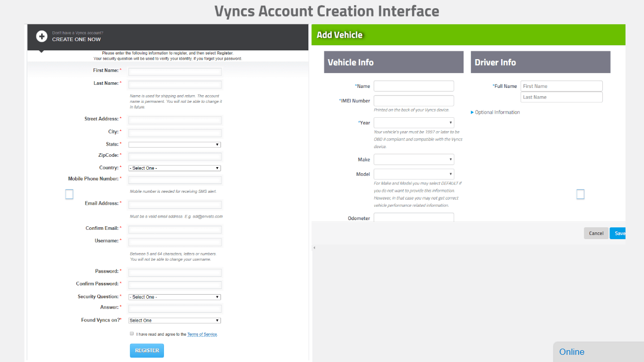Click the Email Address field

coord(175,205)
